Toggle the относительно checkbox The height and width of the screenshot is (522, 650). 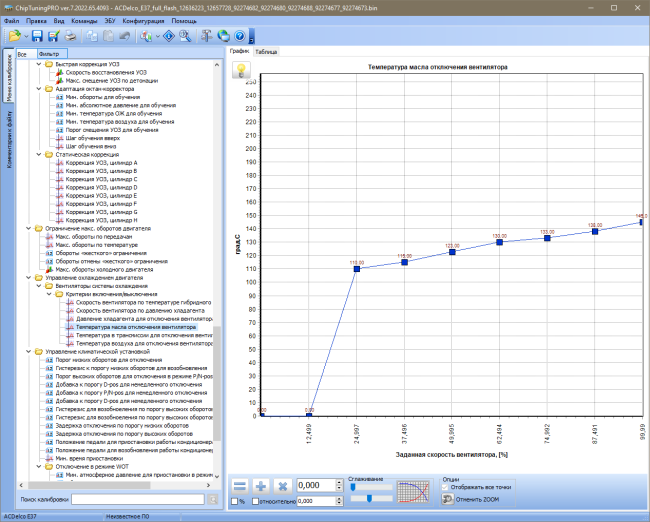point(256,501)
